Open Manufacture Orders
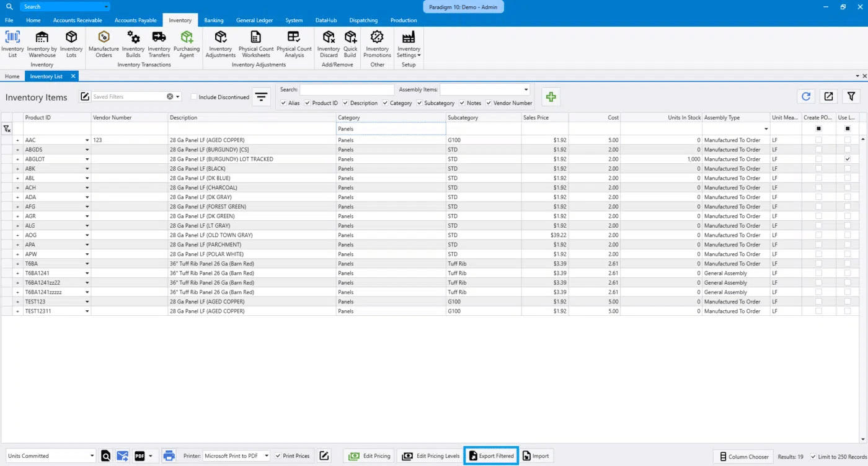868x466 pixels. [x=104, y=44]
